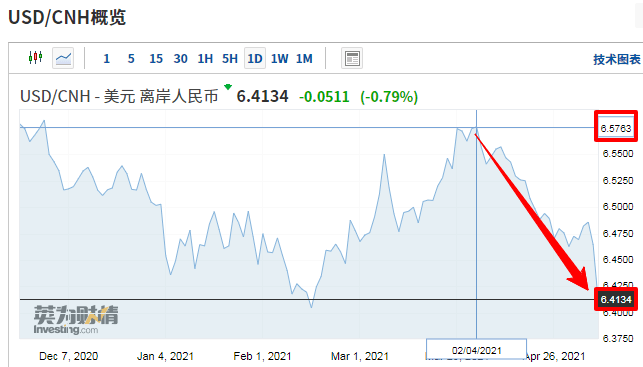Click the 02/04/2021 date marker
Image resolution: width=643 pixels, height=367 pixels.
click(x=477, y=351)
